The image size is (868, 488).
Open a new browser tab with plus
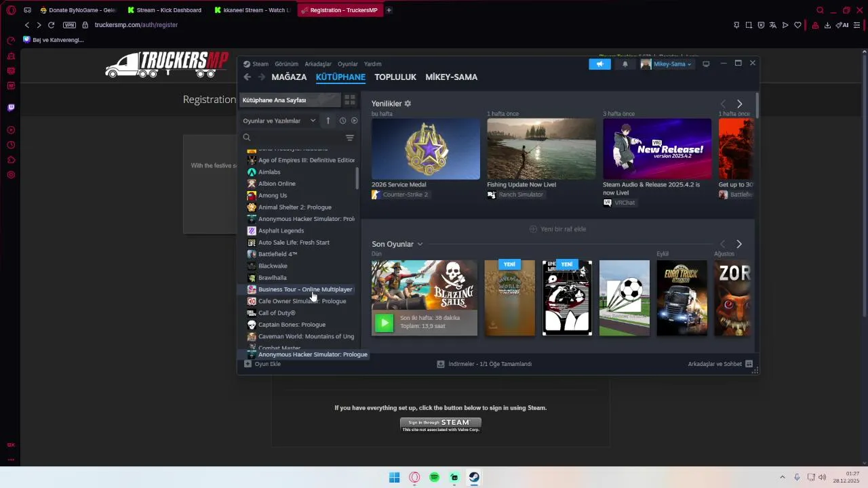coord(389,10)
